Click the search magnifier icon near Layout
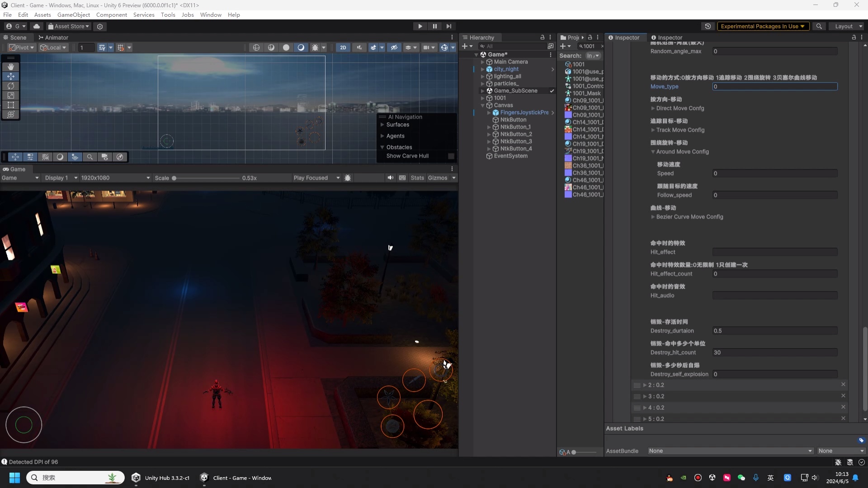Image resolution: width=868 pixels, height=488 pixels. coord(819,26)
